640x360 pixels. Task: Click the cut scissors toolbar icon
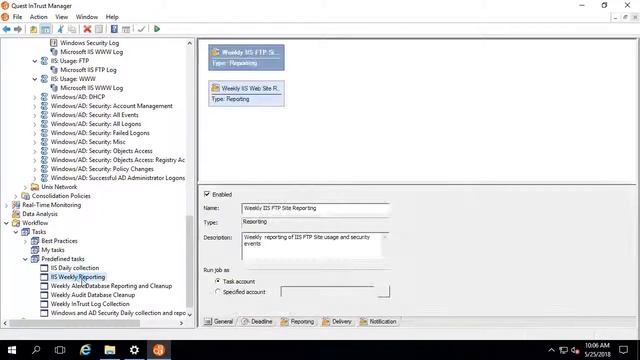(60, 29)
